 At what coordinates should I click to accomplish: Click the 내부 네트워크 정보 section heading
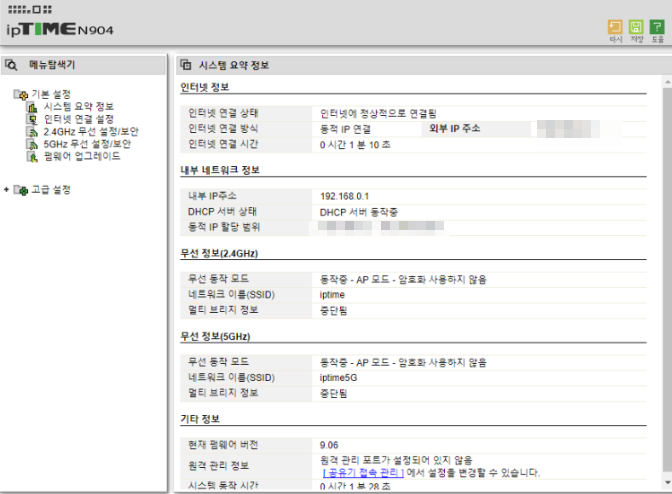click(220, 170)
